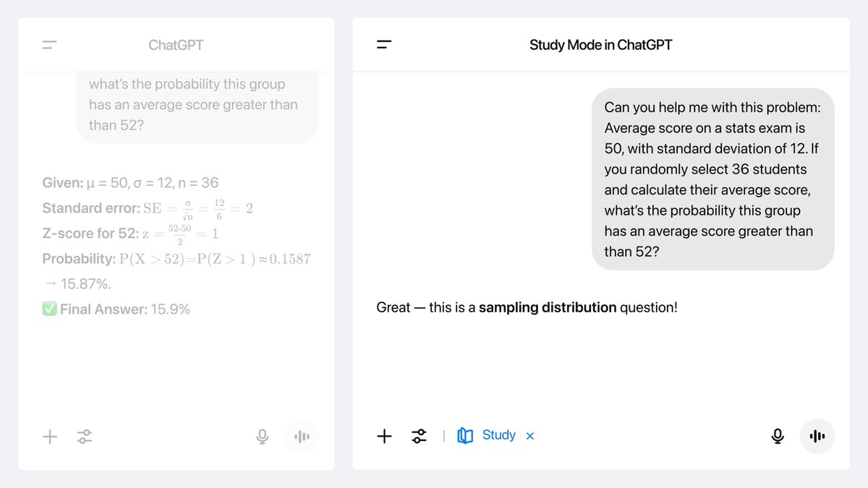
Task: Open tools settings in left ChatGPT panel
Action: pyautogui.click(x=85, y=436)
